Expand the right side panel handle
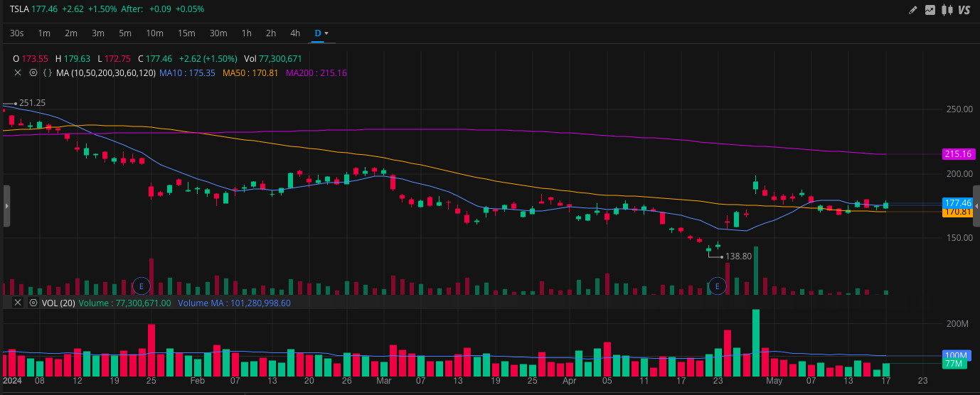The width and height of the screenshot is (980, 395). coord(976,206)
